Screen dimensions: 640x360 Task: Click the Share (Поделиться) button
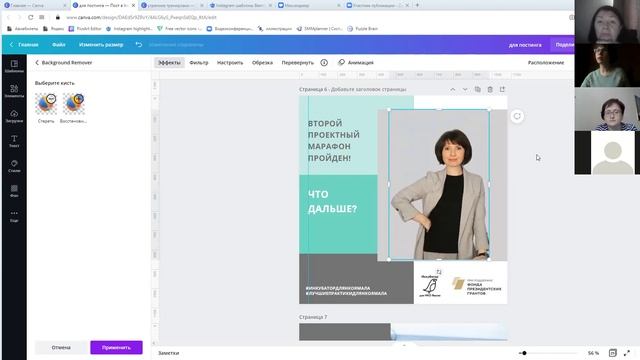click(563, 44)
